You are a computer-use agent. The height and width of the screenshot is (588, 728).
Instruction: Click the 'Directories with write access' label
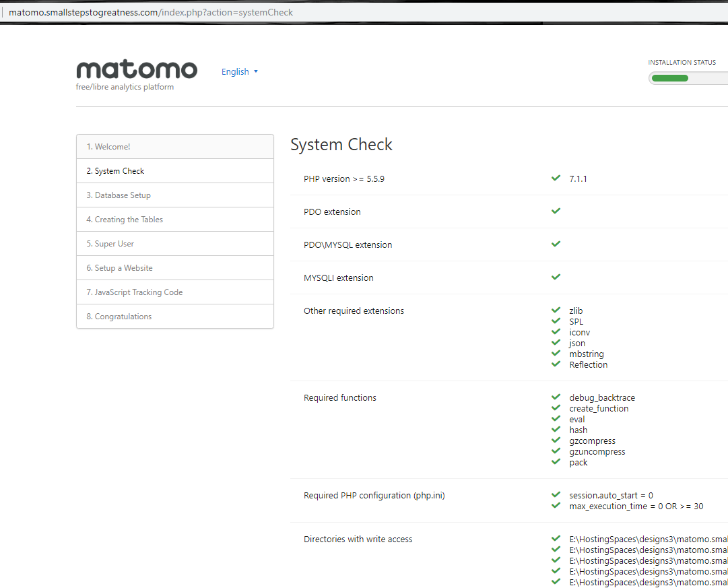coord(358,540)
